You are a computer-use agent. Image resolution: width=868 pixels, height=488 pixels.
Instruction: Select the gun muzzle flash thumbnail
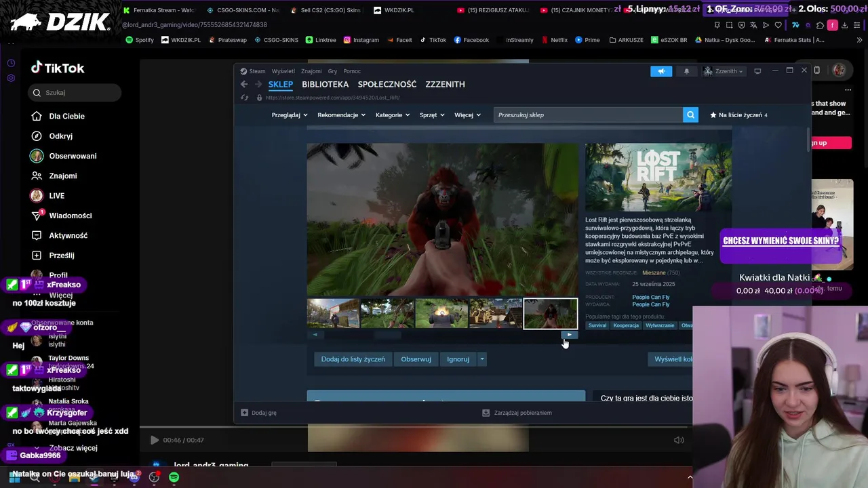pyautogui.click(x=441, y=314)
